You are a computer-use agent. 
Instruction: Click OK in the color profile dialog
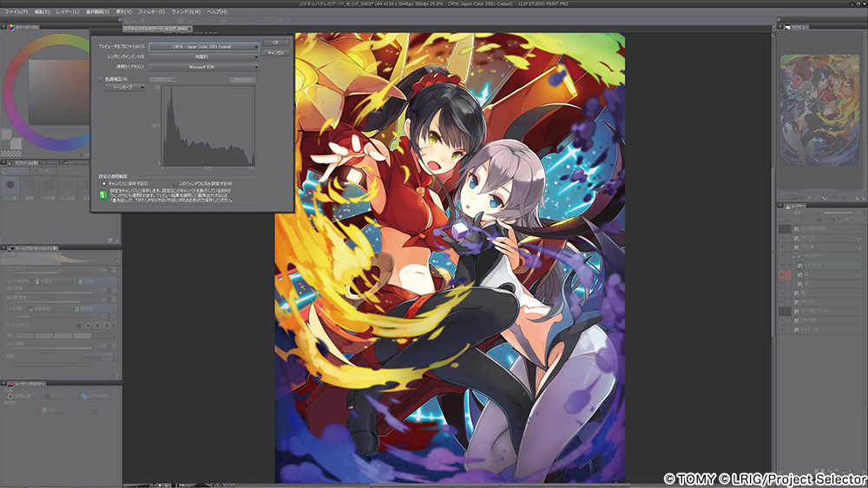[x=276, y=42]
